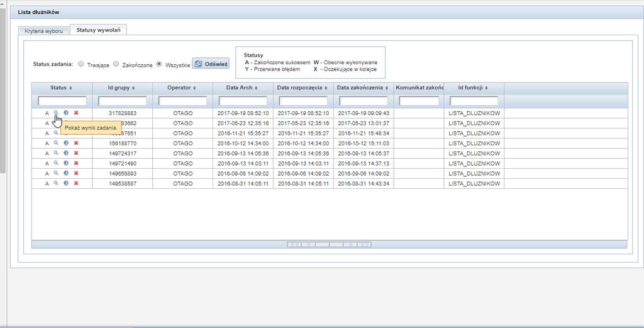Show task result for group 149538587
Viewport: 644px width, 328px height.
(56, 183)
